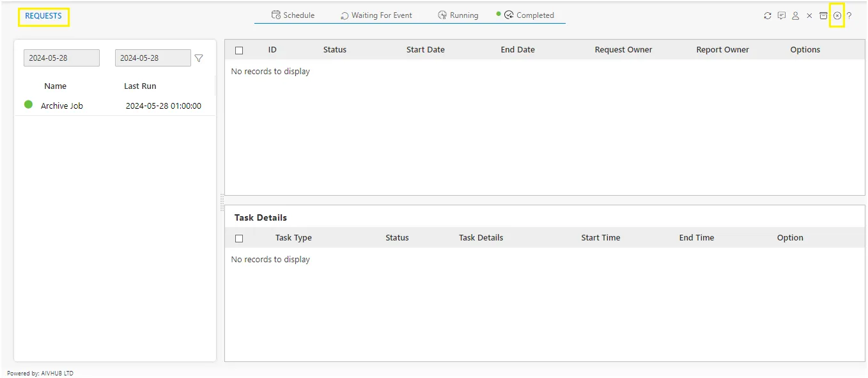Click the refresh icon in top toolbar
This screenshot has height=378, width=868.
click(768, 16)
